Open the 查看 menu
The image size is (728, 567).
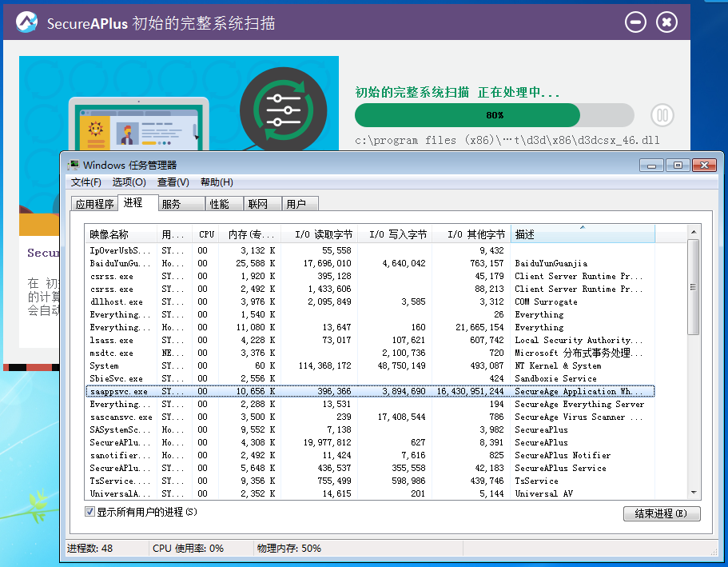[x=175, y=182]
